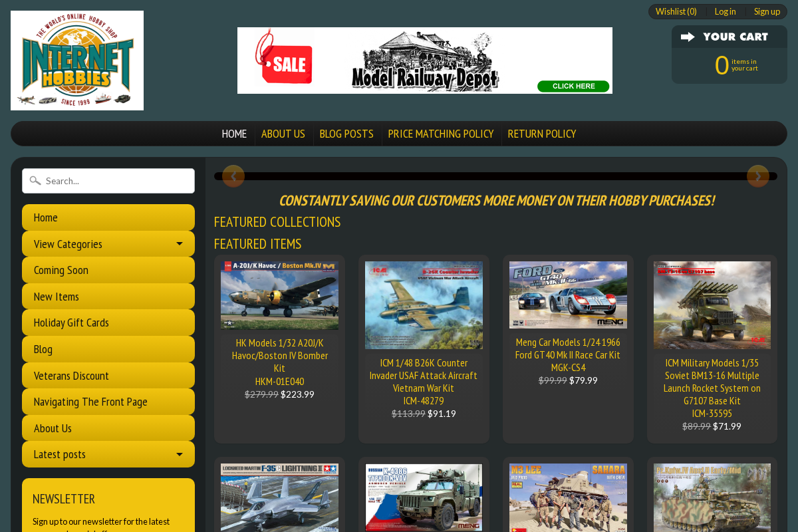Click the Internet Hobbies logo
Screen dimensions: 798x532
click(x=76, y=60)
